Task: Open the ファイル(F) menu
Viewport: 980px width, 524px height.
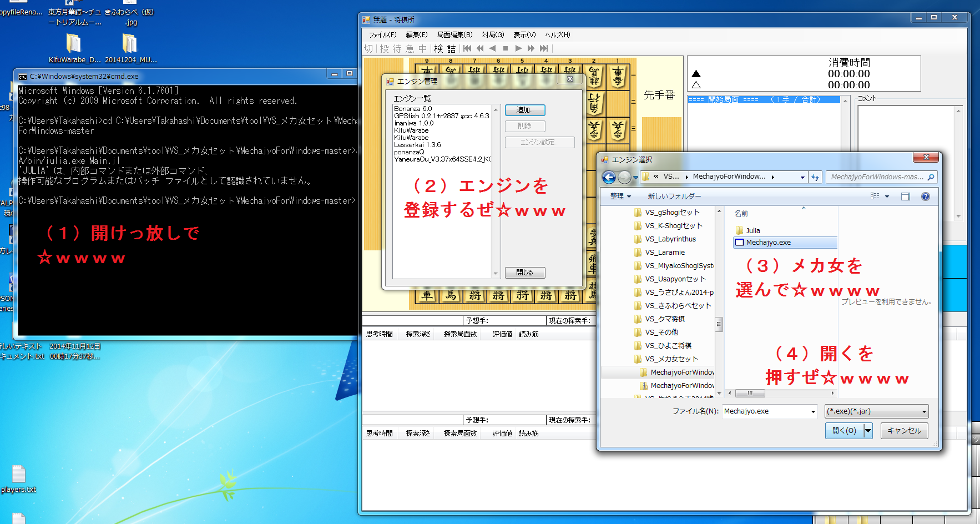Action: (383, 35)
